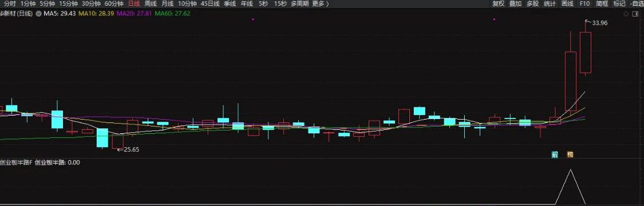Switch to the 年线 yearly chart
The width and height of the screenshot is (644, 206).
point(246,3)
